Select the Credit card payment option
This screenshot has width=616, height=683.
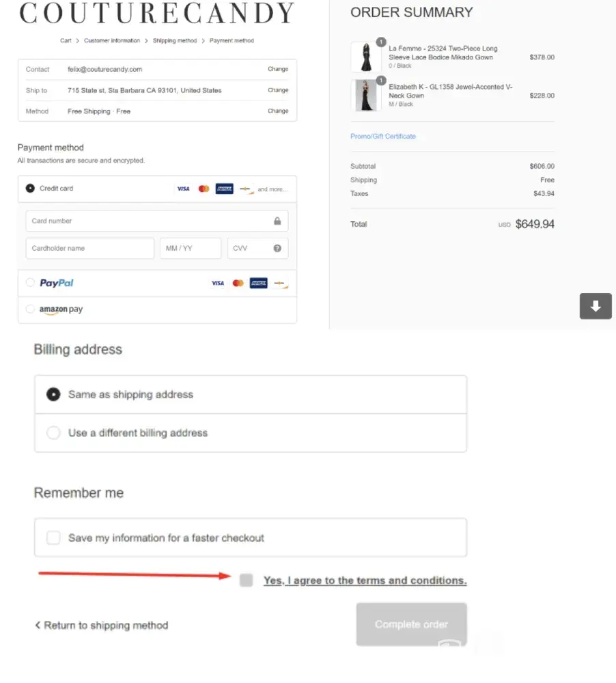[30, 189]
